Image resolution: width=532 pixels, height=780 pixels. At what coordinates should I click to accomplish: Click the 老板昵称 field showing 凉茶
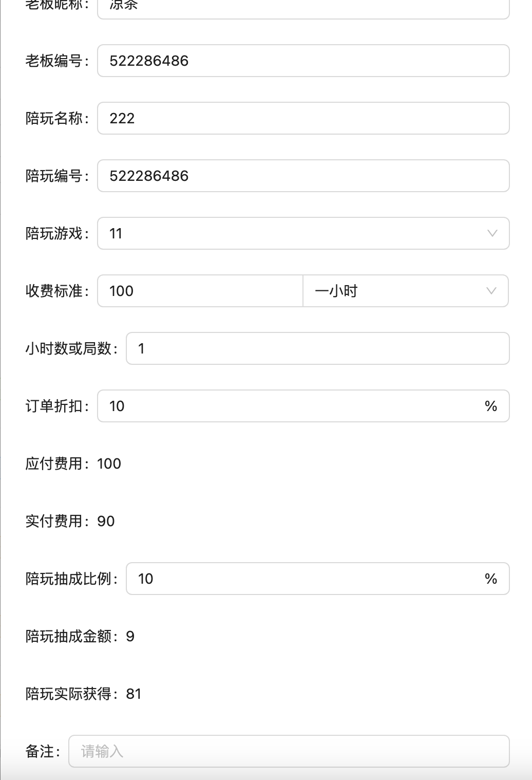point(303,6)
